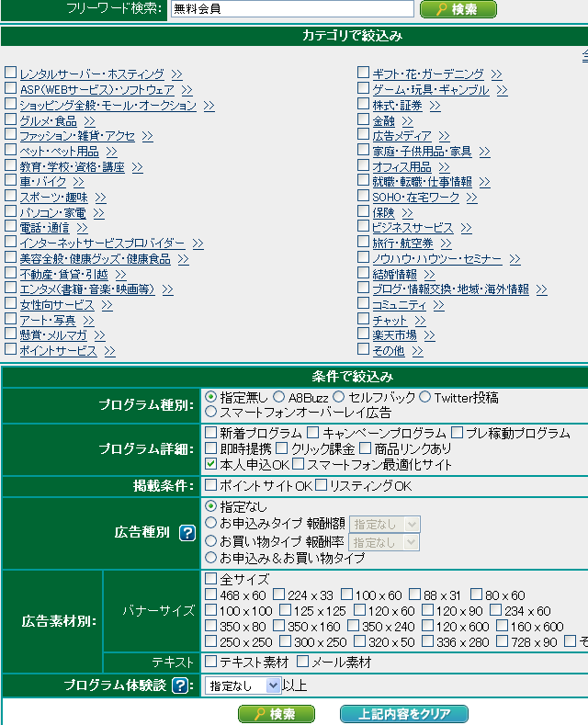Click the >> arrow next to パソコン・家電
This screenshot has width=588, height=725.
(x=99, y=213)
